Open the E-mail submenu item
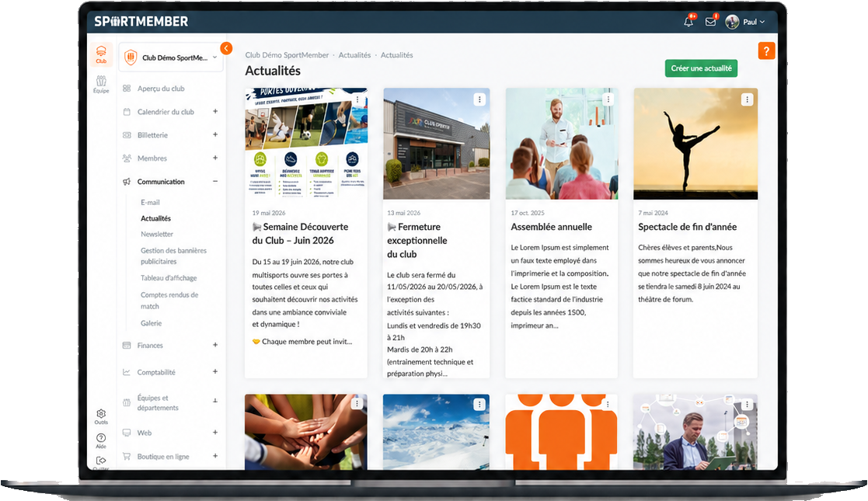Screen dimensions: 868x501 pyautogui.click(x=150, y=203)
